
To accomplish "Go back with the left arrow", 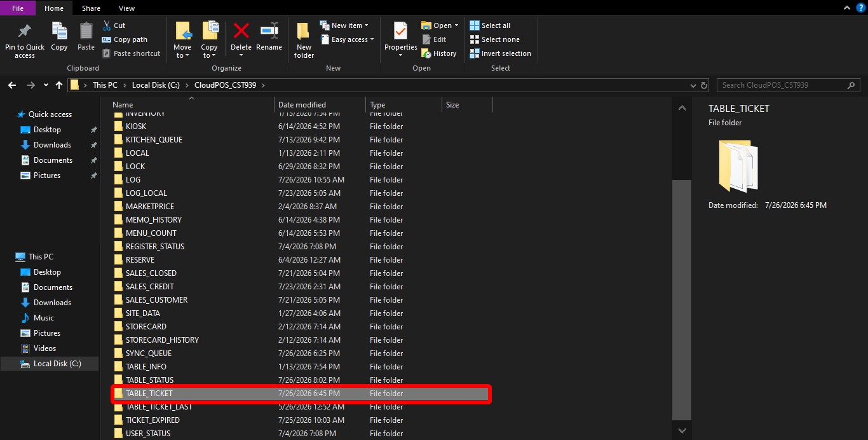I will 12,85.
